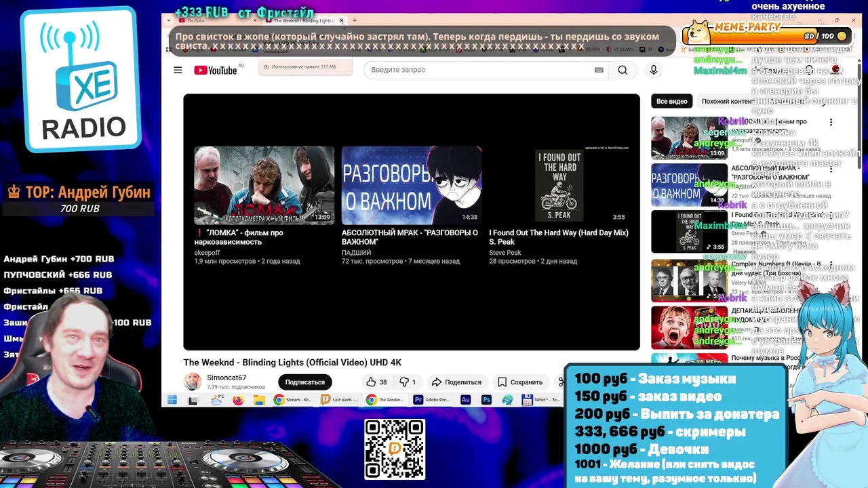Open the tab search chevron in Chrome

coord(168,20)
